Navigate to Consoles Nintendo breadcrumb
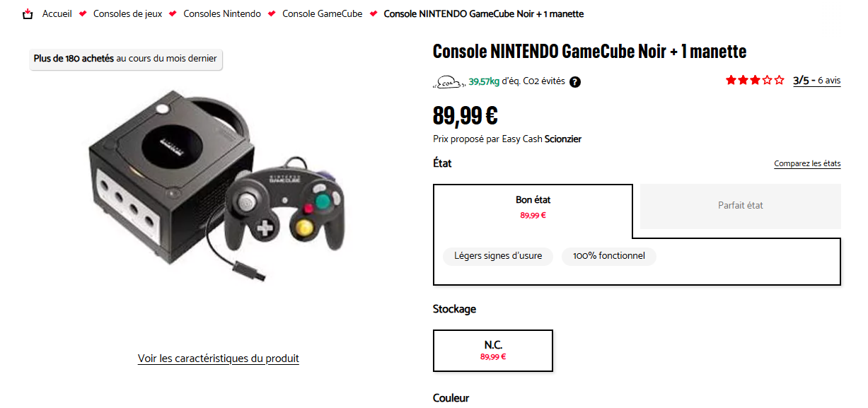 (222, 14)
